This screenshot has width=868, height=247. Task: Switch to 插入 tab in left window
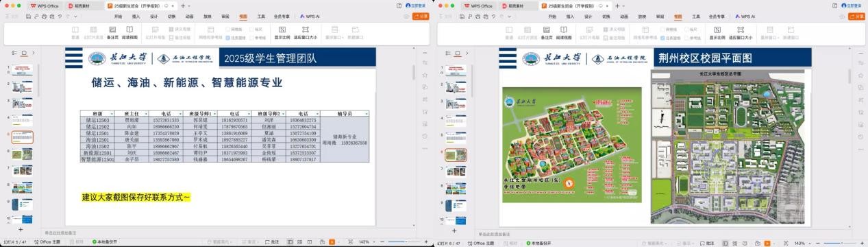(x=136, y=16)
